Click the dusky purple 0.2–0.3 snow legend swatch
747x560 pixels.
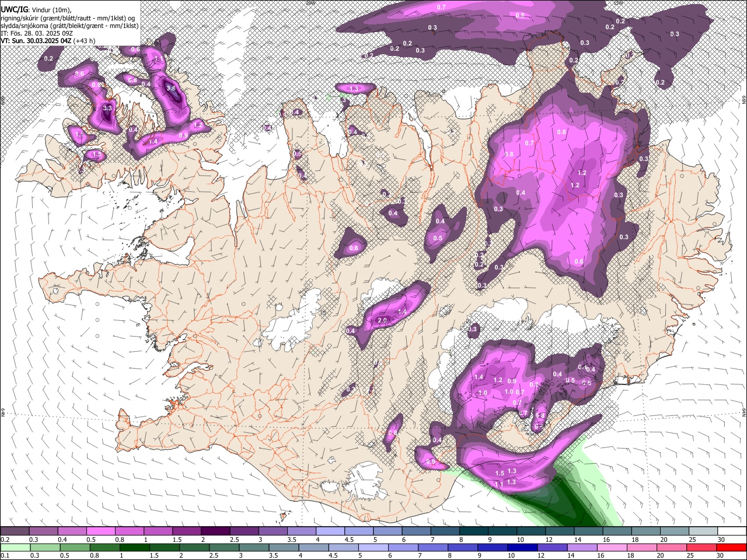pyautogui.click(x=15, y=531)
